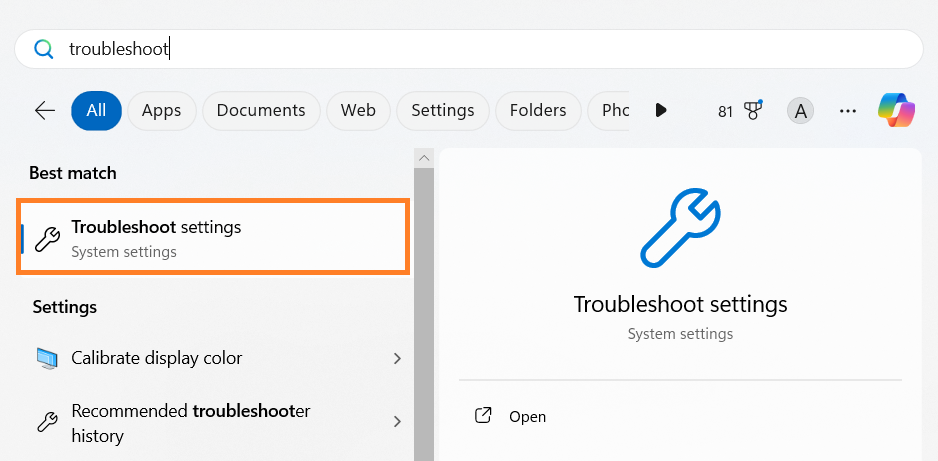Open the Troubleshoot settings best match

tap(213, 238)
